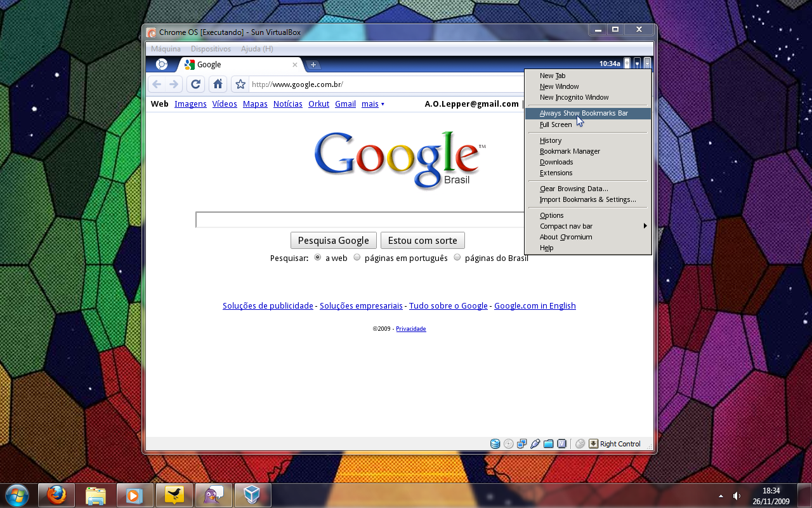Bookmark this page with the star icon
Image resolution: width=812 pixels, height=508 pixels.
click(x=240, y=84)
